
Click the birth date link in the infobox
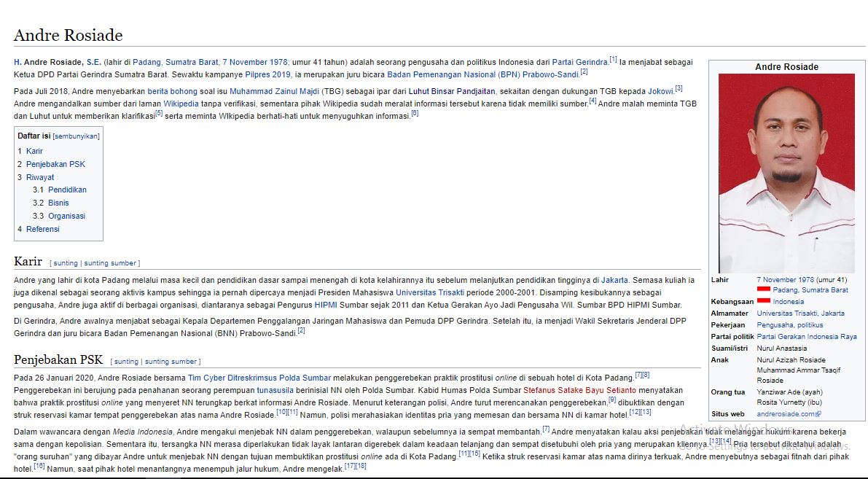786,280
